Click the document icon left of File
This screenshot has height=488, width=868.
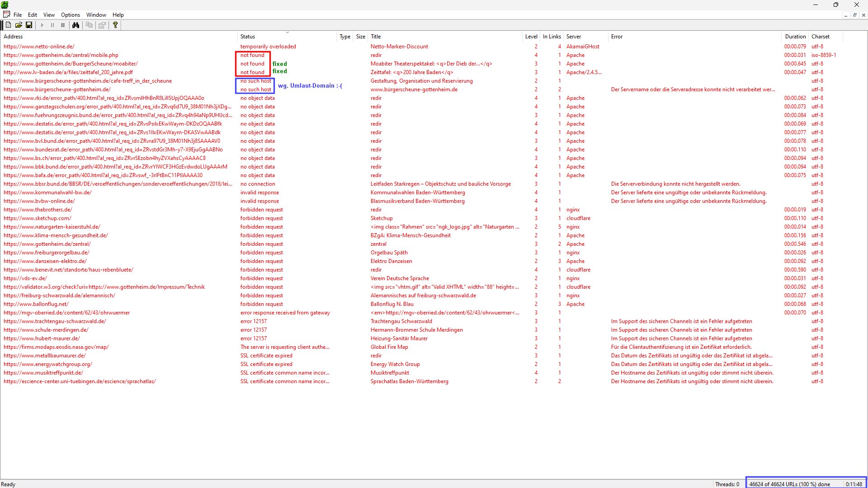[6, 15]
